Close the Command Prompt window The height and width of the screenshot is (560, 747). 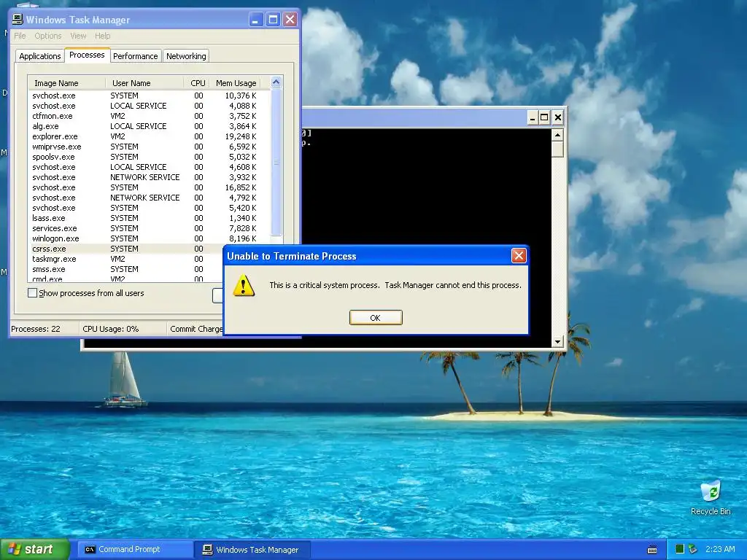tap(558, 117)
